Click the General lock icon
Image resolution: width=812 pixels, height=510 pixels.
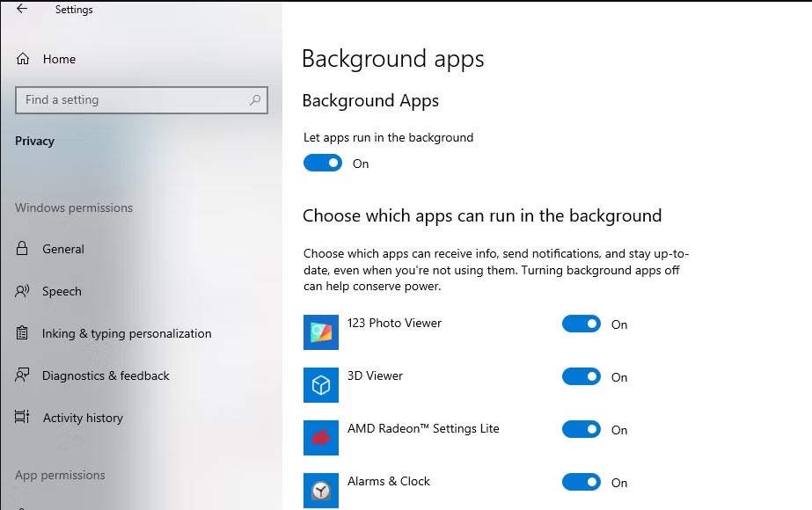coord(23,249)
